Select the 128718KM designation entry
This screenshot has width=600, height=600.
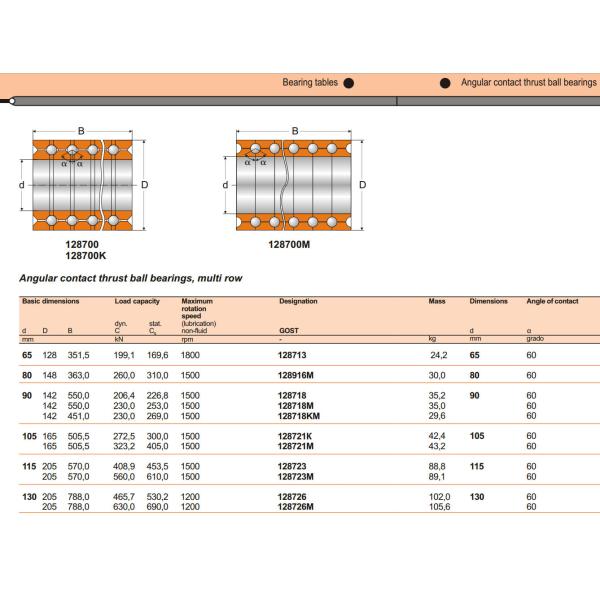(x=296, y=416)
